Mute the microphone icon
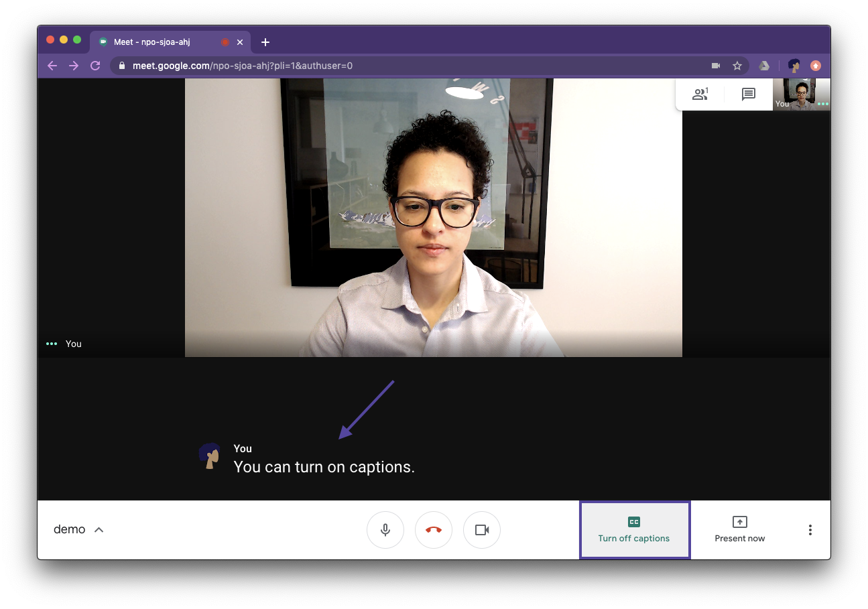Image resolution: width=868 pixels, height=609 pixels. click(x=385, y=529)
